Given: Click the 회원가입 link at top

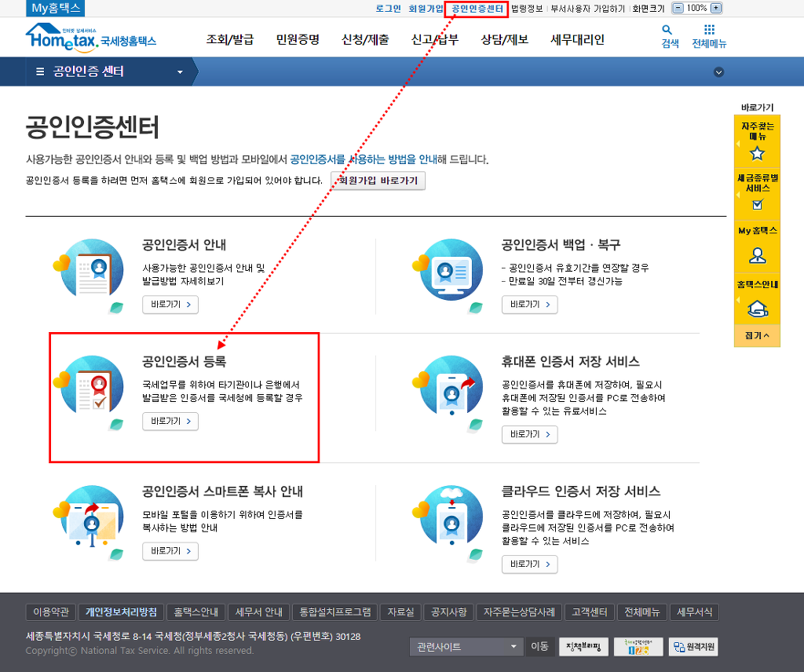Looking at the screenshot, I should (426, 9).
